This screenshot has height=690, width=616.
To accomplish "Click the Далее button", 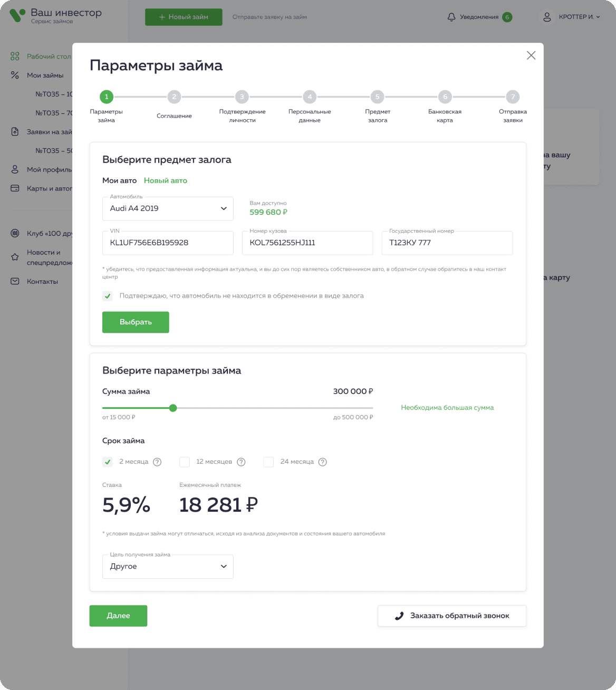I will [x=118, y=616].
